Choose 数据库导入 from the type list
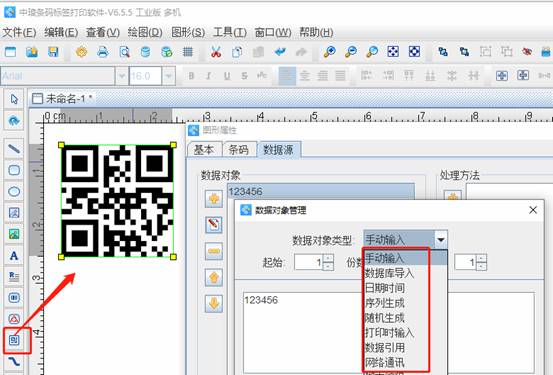This screenshot has width=553, height=375. [x=389, y=273]
